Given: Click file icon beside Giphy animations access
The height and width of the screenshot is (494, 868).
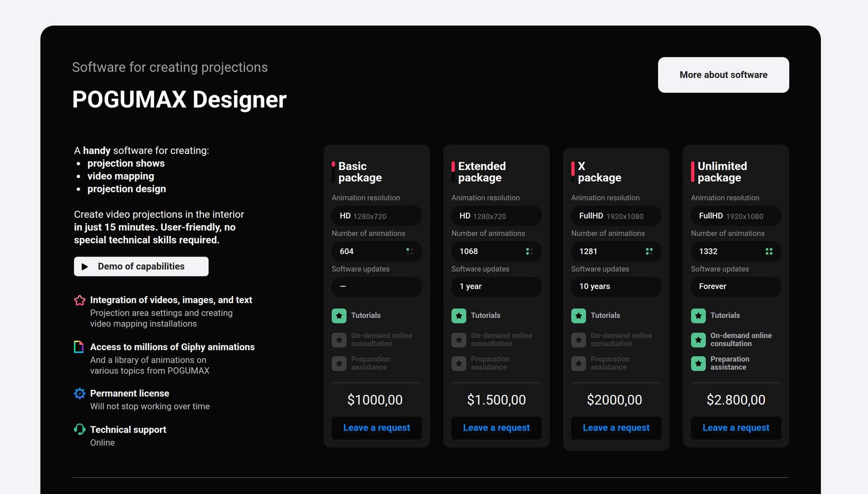Looking at the screenshot, I should coord(79,347).
